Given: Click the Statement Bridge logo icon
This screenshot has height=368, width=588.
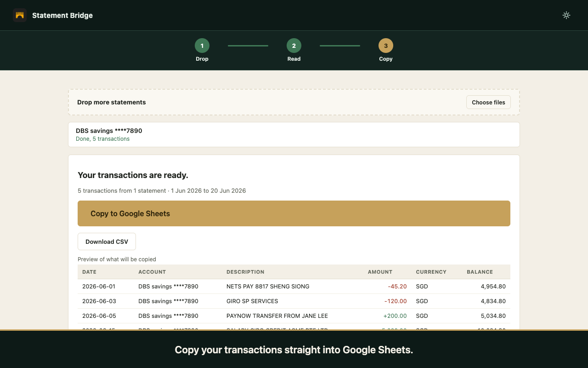Looking at the screenshot, I should click(x=20, y=15).
